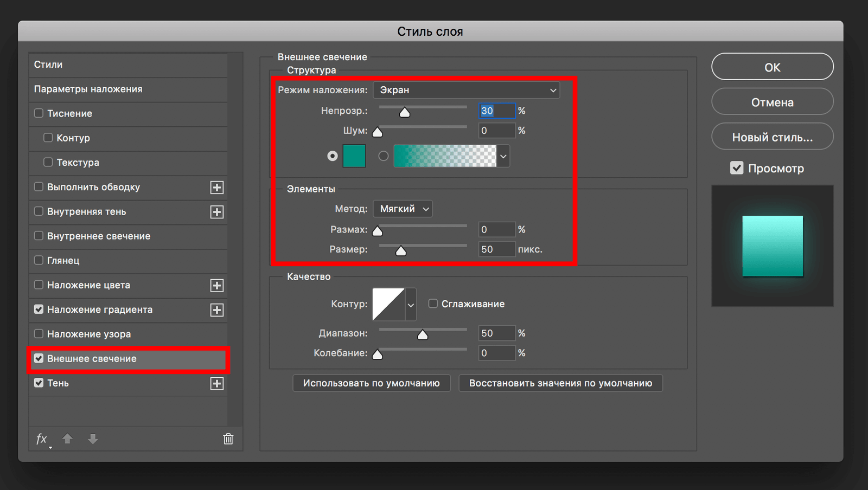Enable the Тиснение checkbox
This screenshot has height=490, width=868.
39,113
